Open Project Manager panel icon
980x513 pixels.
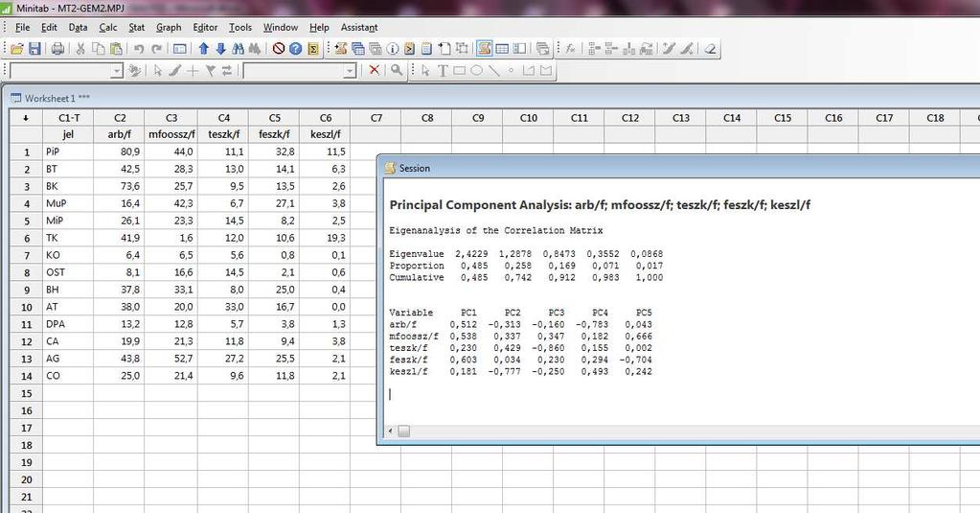519,49
